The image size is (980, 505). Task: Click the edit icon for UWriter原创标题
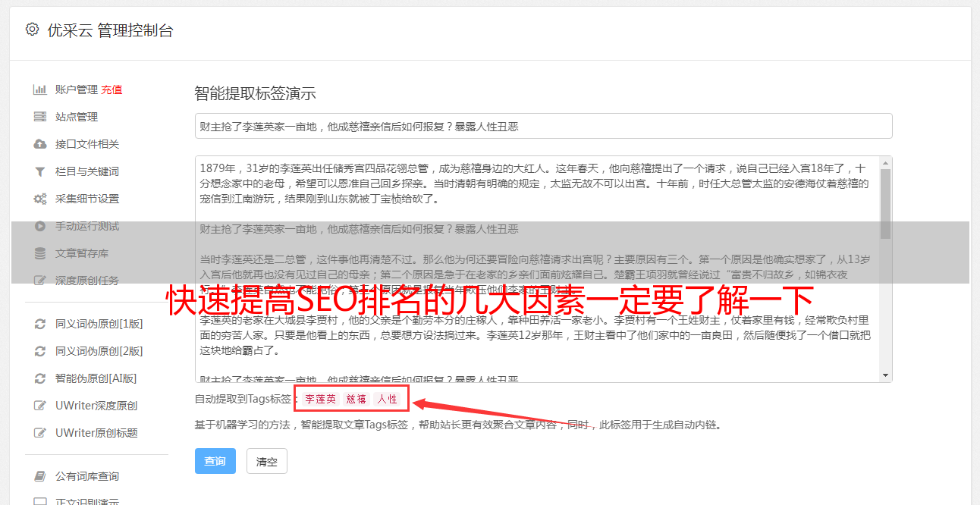(40, 433)
